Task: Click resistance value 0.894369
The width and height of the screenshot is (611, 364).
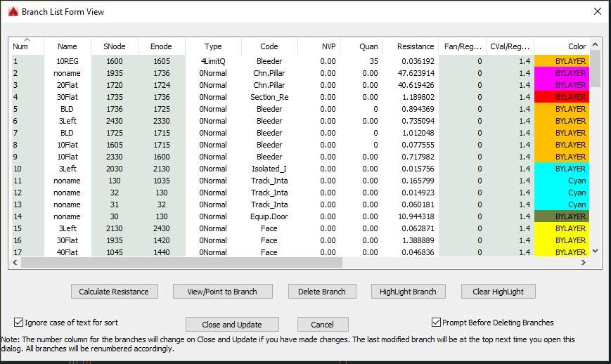Action: click(418, 109)
